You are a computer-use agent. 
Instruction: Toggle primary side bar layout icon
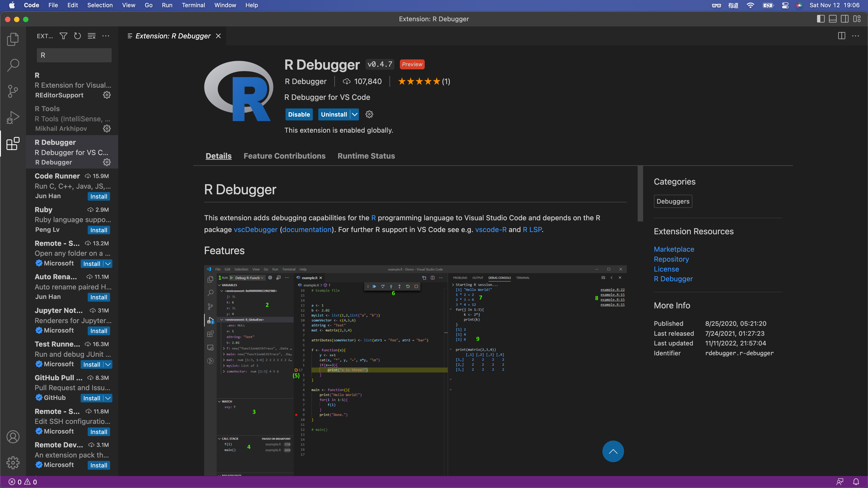[x=821, y=19]
